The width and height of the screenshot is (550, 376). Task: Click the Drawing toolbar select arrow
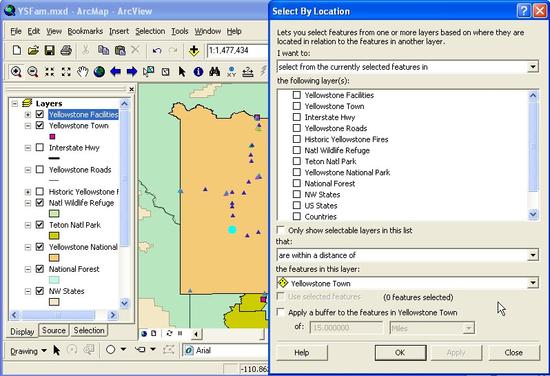pyautogui.click(x=56, y=350)
